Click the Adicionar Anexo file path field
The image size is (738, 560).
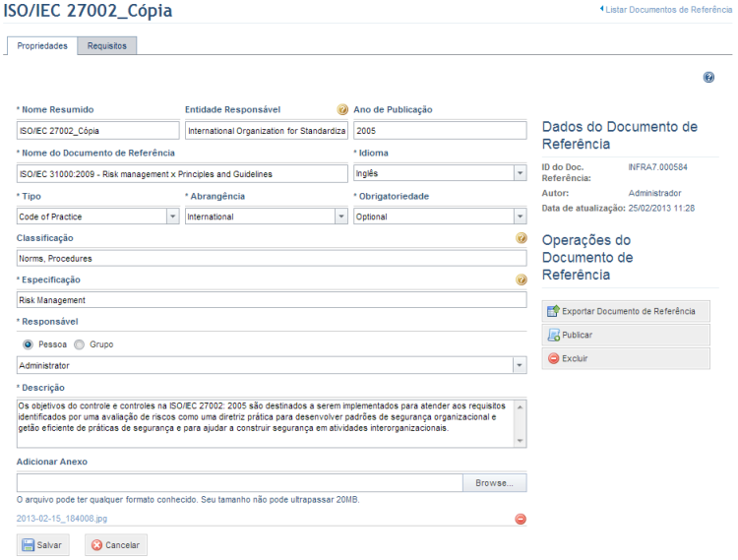(239, 483)
